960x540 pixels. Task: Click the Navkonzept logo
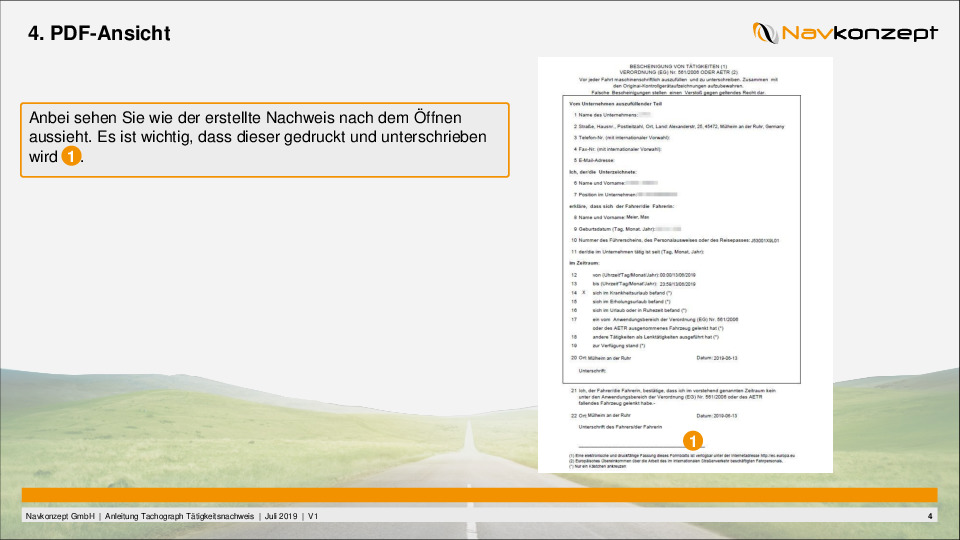click(x=845, y=32)
